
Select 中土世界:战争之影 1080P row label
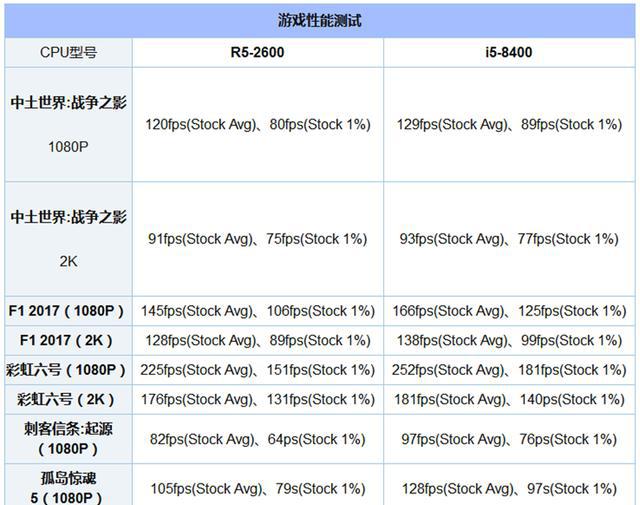(x=69, y=125)
